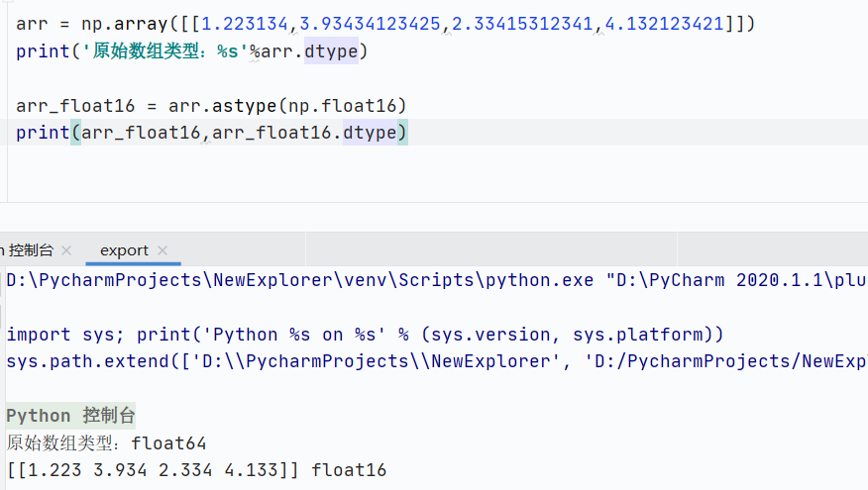Click the float16 array output line

pos(196,470)
